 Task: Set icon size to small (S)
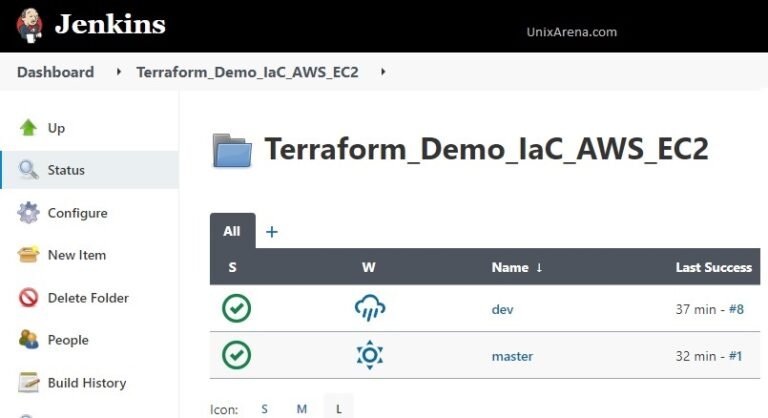coord(264,409)
